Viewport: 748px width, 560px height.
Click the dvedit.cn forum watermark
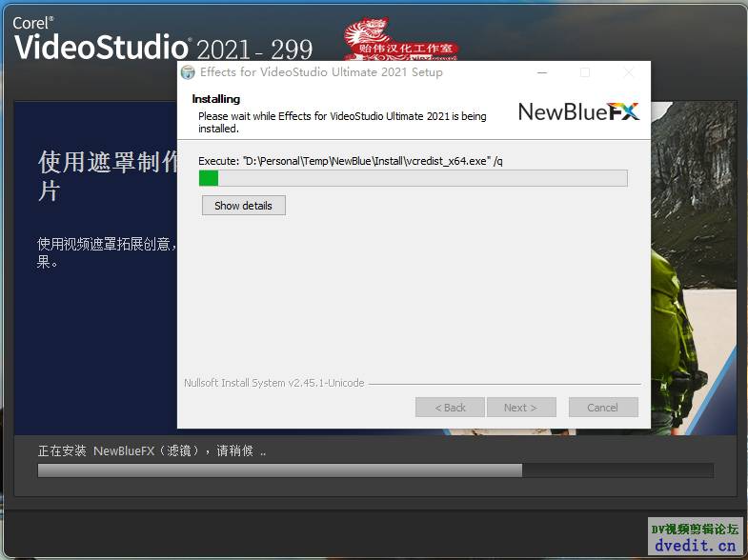coord(695,538)
